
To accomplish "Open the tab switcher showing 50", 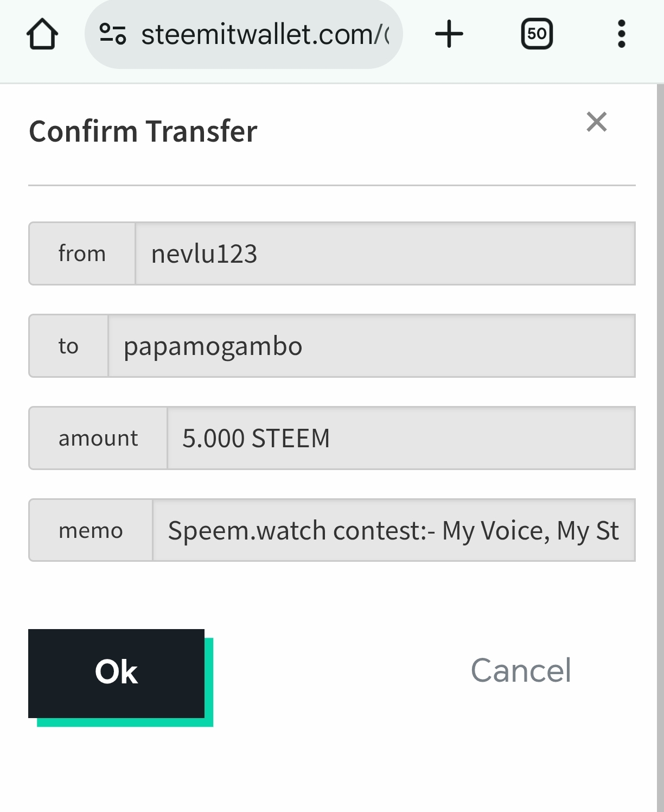I will 537,34.
